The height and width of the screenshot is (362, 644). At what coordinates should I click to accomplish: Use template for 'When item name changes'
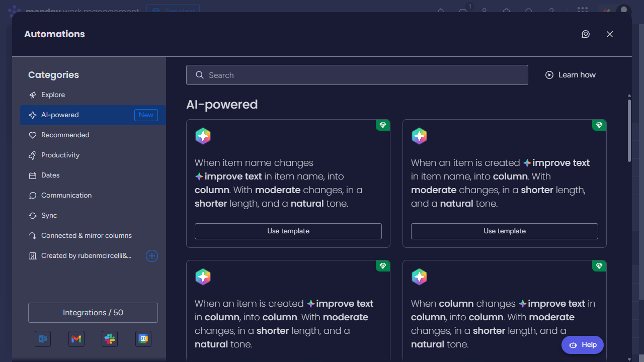coord(288,231)
